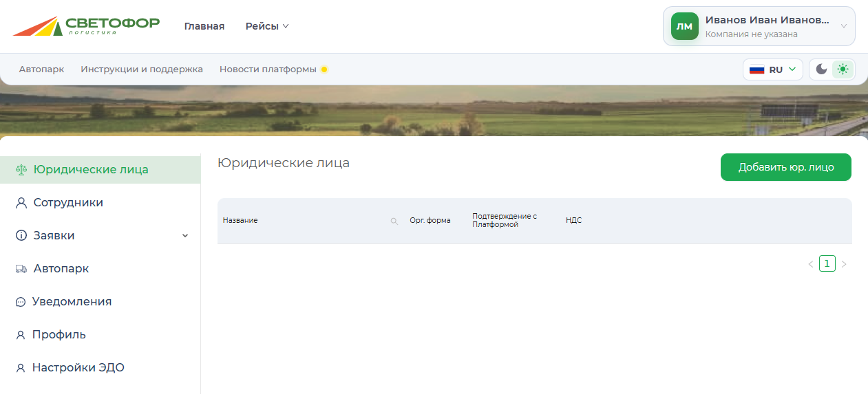Screen dimensions: 868x401
Task: Click the Russian flag icon
Action: 757,69
